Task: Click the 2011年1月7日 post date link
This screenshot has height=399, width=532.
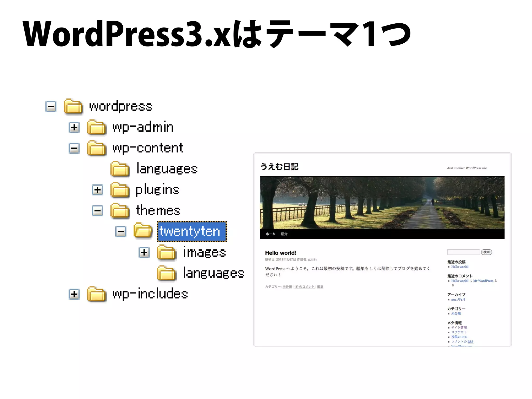Action: pos(286,260)
